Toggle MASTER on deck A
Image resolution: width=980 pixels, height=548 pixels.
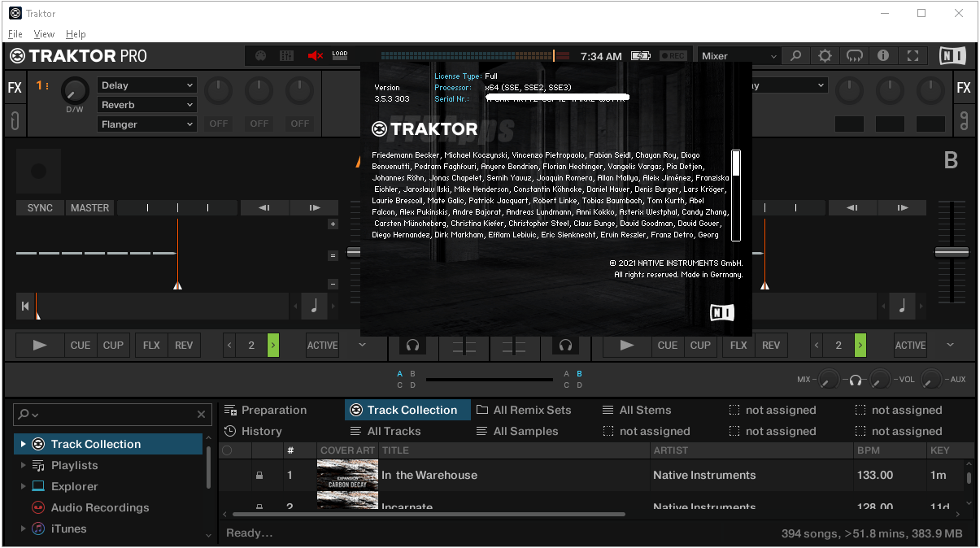tap(89, 208)
